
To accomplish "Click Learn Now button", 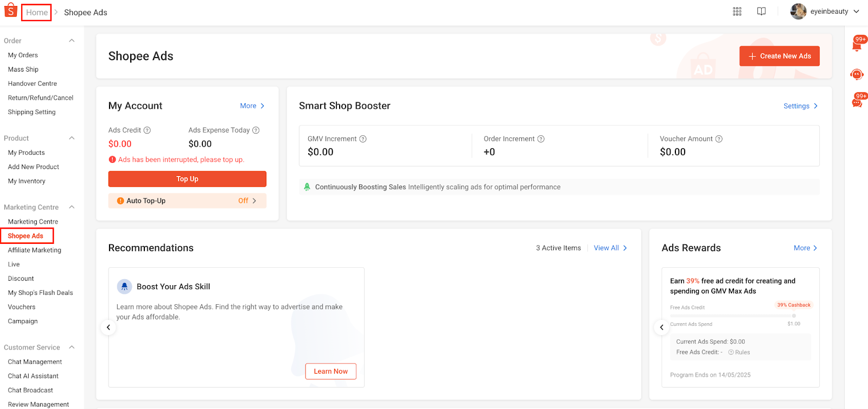I will [331, 372].
